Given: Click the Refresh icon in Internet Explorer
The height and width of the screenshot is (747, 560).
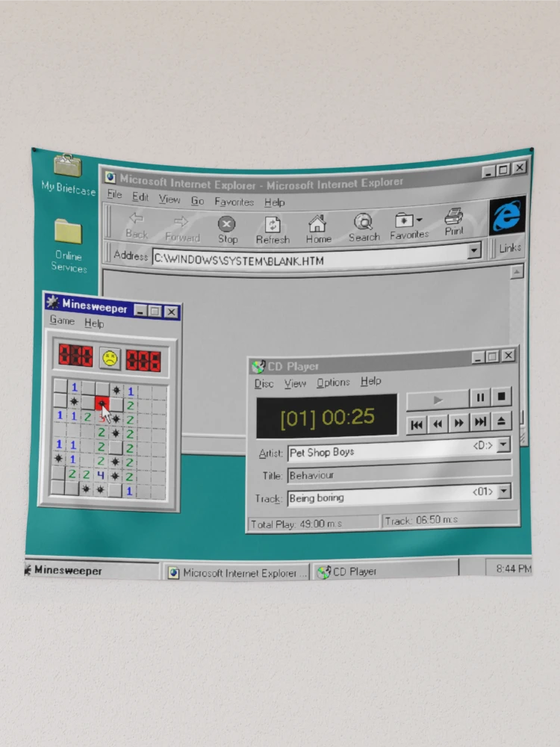Looking at the screenshot, I should [x=272, y=224].
